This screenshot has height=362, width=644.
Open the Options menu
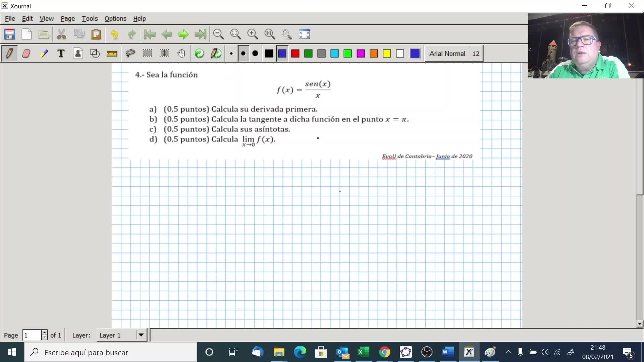pos(115,19)
